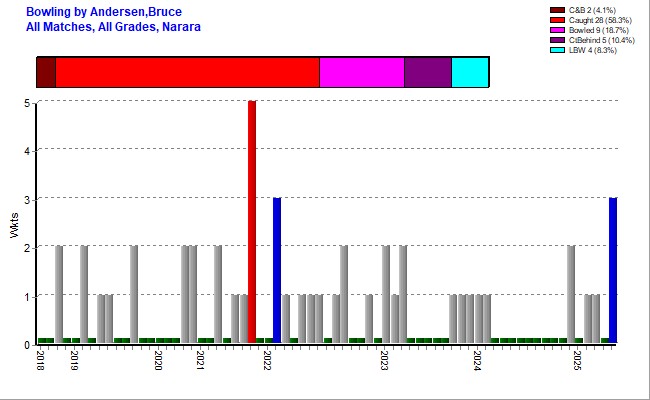Viewport: 650px width, 400px height.
Task: Click the C&B dark red legend swatch
Action: point(557,10)
